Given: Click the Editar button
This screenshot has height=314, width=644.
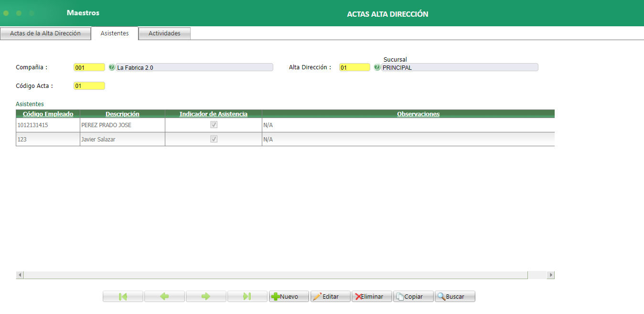Looking at the screenshot, I should (x=331, y=296).
